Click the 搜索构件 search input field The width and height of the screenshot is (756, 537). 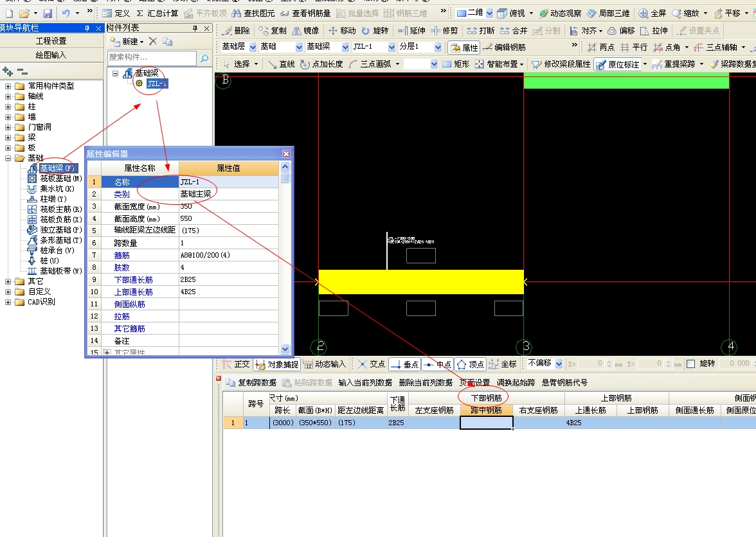(152, 57)
